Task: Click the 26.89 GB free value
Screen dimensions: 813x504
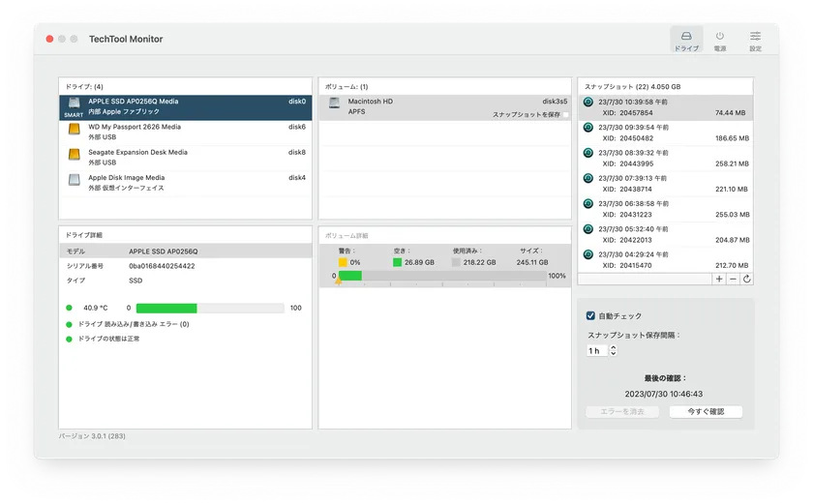Action: (419, 262)
